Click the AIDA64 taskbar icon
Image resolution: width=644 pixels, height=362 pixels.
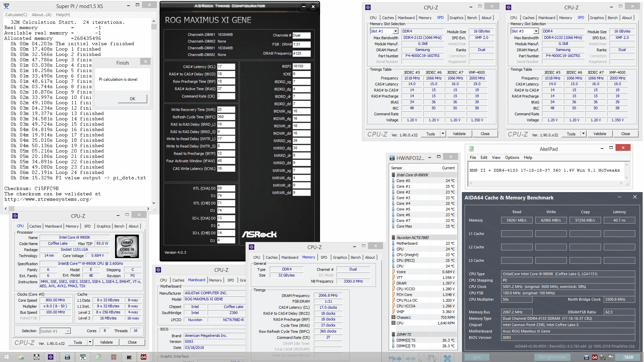(x=144, y=357)
